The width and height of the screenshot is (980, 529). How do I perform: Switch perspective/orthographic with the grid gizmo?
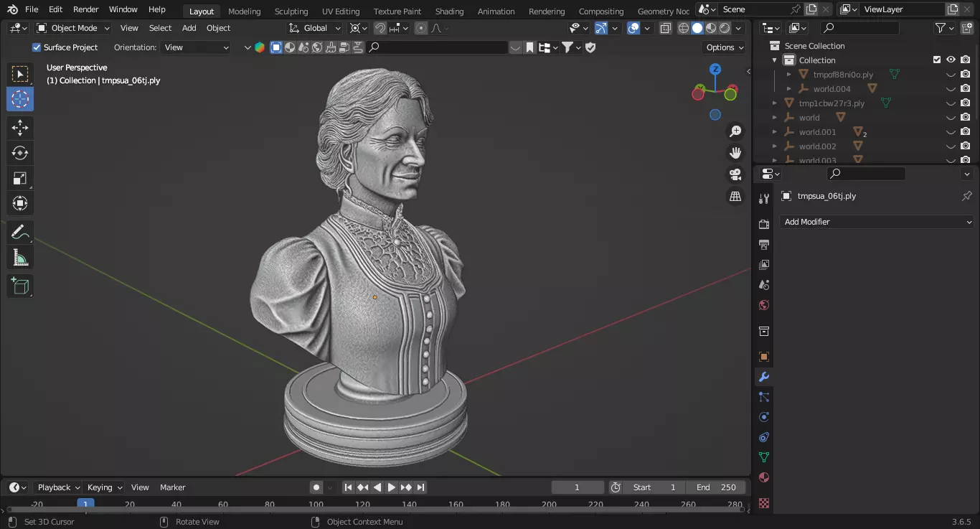[x=735, y=196]
